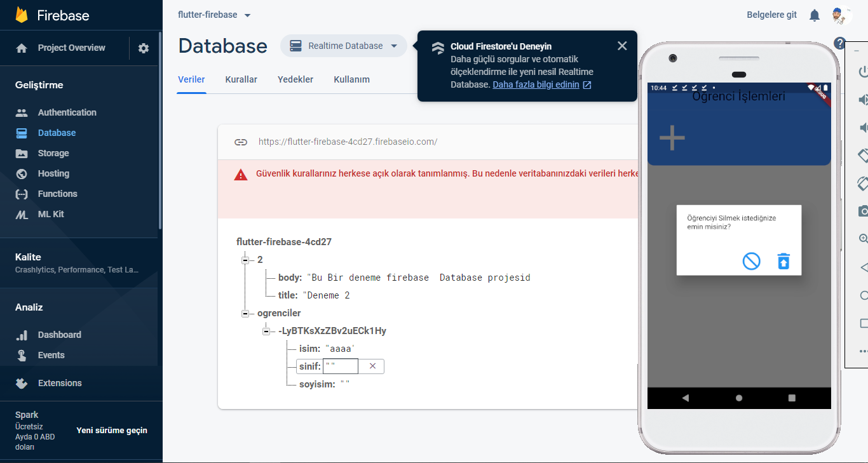Click the help question mark icon
The width and height of the screenshot is (868, 463).
(840, 43)
